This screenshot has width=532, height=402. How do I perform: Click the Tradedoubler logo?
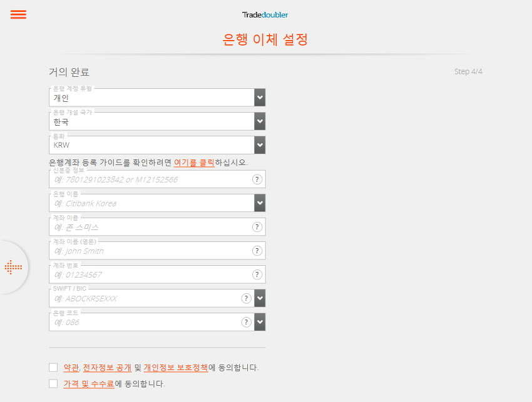point(265,14)
